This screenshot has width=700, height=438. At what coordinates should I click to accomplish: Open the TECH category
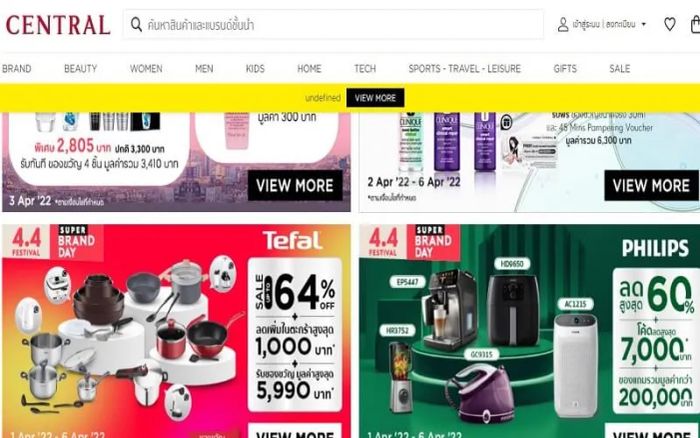click(365, 69)
